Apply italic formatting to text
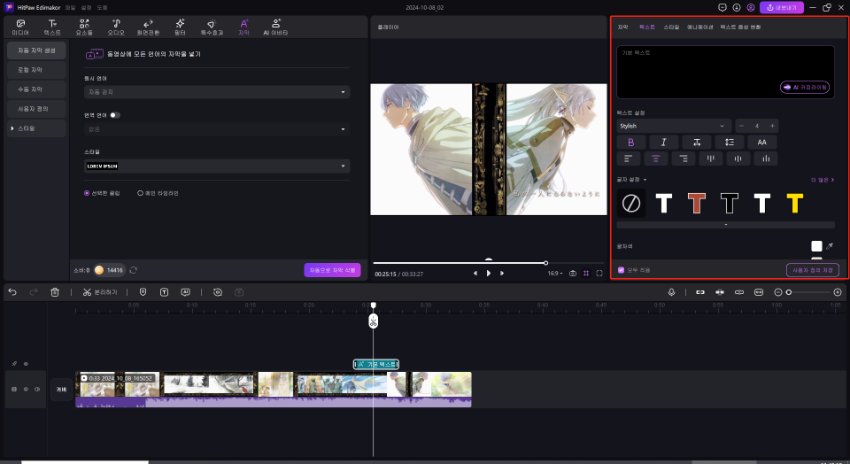This screenshot has height=464, width=850. click(x=663, y=142)
